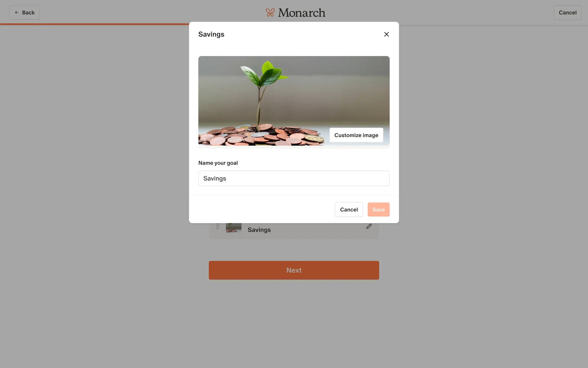
Task: Click the Savings goal name in list row
Action: (x=259, y=230)
